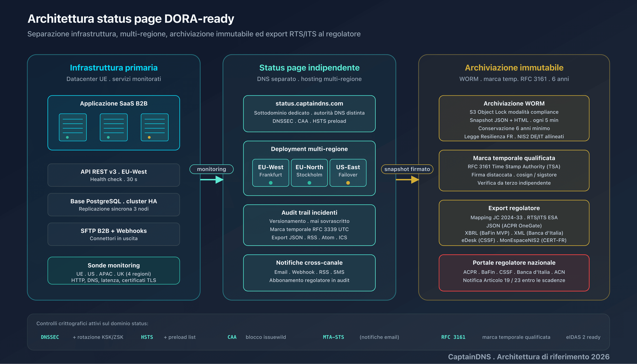
Task: Click the Infrastruttura primaria column title
Action: (x=114, y=68)
